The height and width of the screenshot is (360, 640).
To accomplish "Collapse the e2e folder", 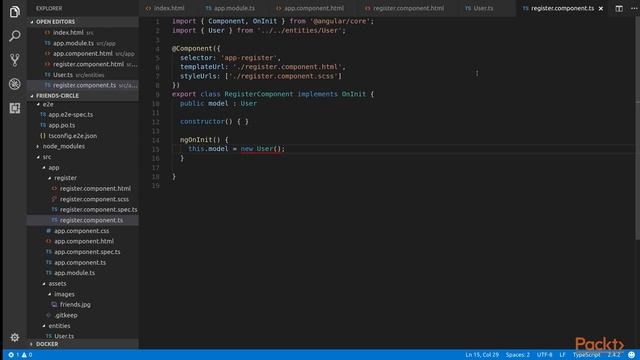I will pos(48,104).
